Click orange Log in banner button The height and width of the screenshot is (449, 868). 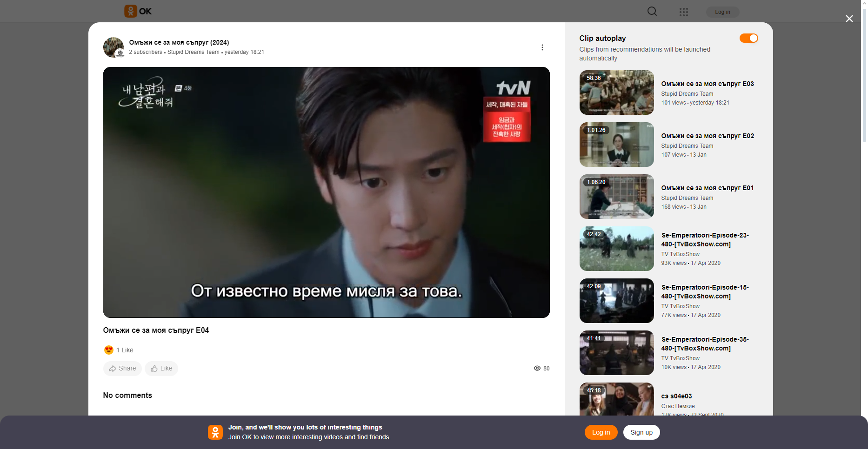tap(601, 432)
